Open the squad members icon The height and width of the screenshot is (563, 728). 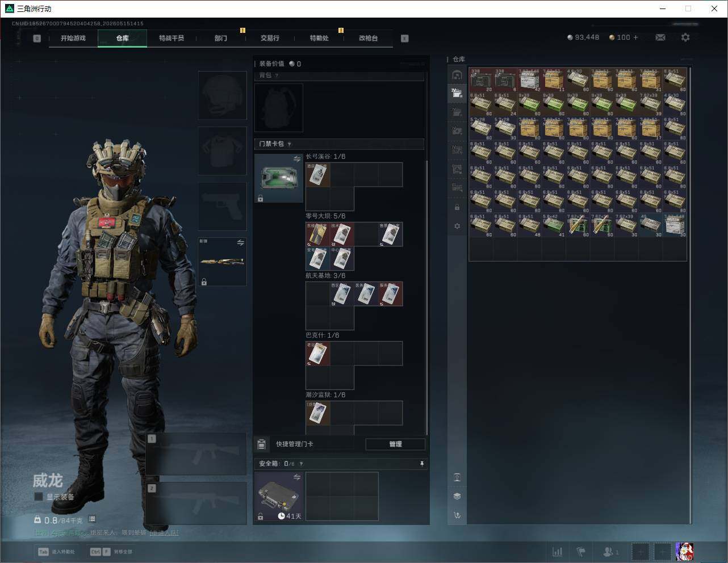(x=610, y=552)
